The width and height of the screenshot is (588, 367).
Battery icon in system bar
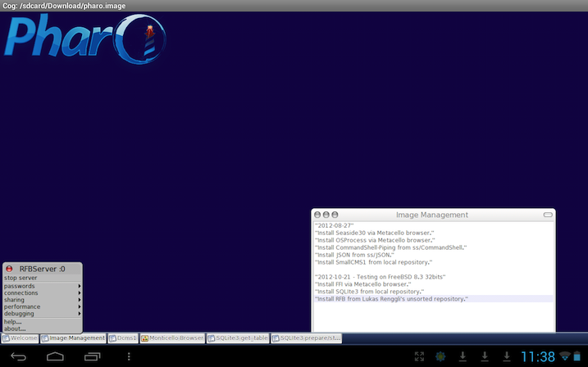[x=577, y=356]
